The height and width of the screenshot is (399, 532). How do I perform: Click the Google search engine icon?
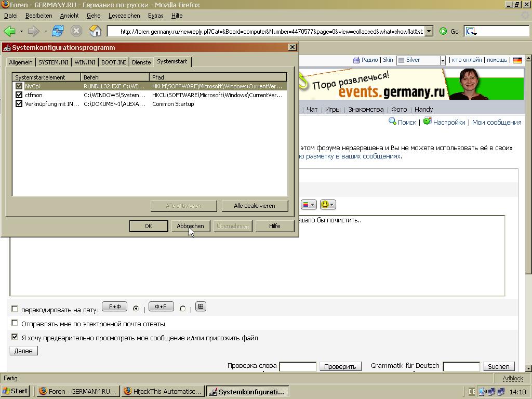(471, 32)
